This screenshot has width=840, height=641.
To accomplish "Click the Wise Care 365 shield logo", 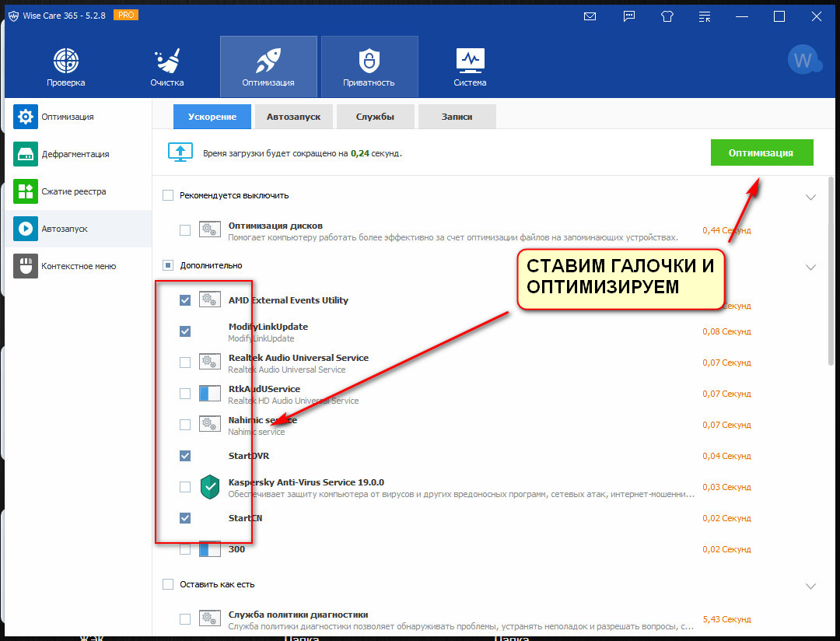I will (x=13, y=16).
